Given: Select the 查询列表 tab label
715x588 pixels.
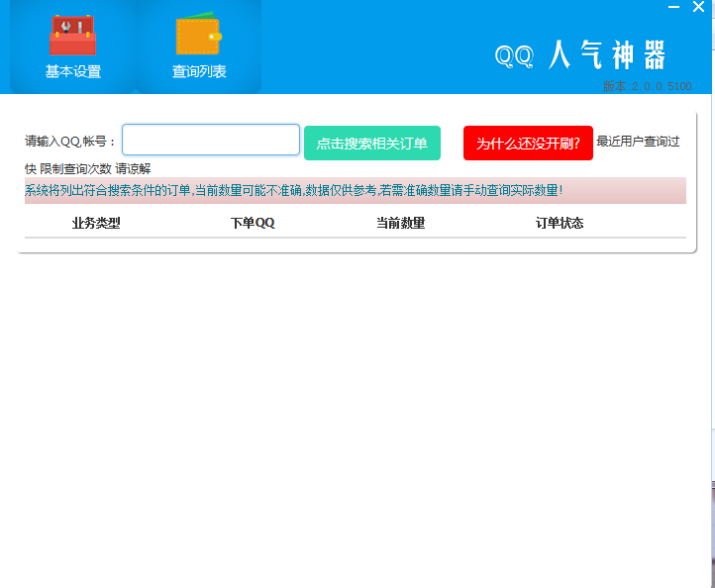Looking at the screenshot, I should tap(199, 71).
